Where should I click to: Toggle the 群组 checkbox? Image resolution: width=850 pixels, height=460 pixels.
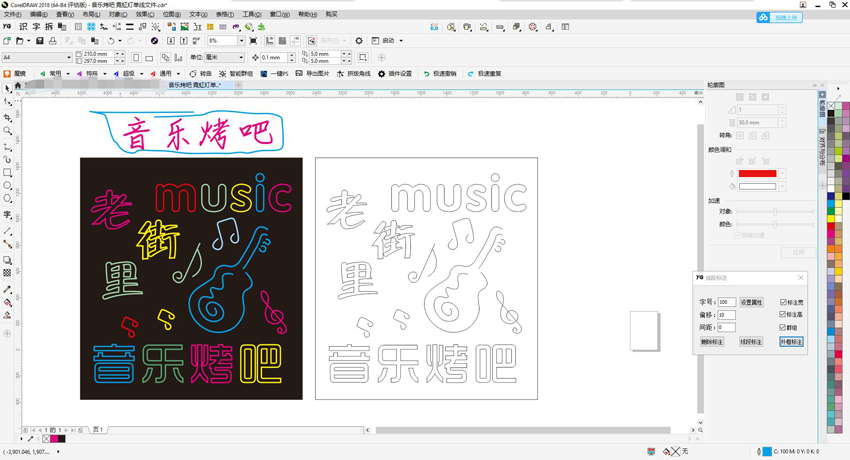[783, 327]
